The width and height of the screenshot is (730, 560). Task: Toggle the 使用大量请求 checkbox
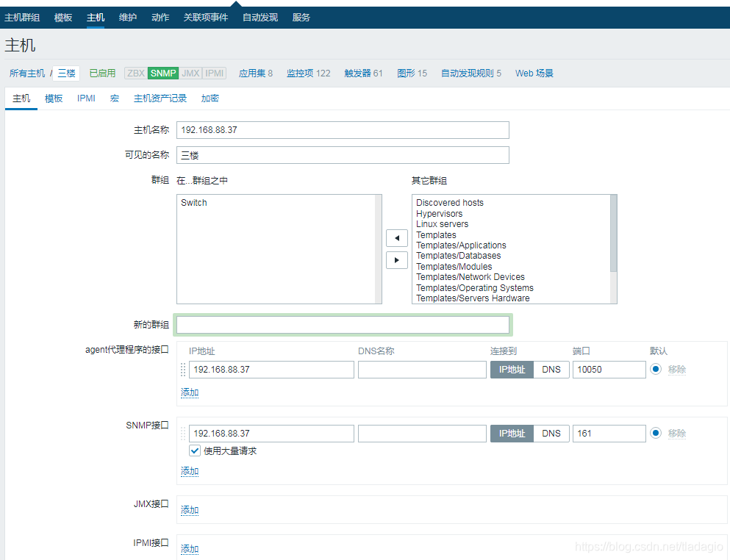[195, 450]
